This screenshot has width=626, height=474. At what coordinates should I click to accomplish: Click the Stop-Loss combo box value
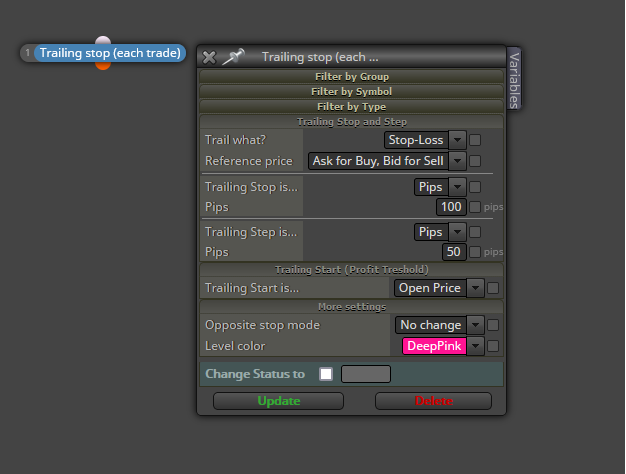[x=416, y=140]
